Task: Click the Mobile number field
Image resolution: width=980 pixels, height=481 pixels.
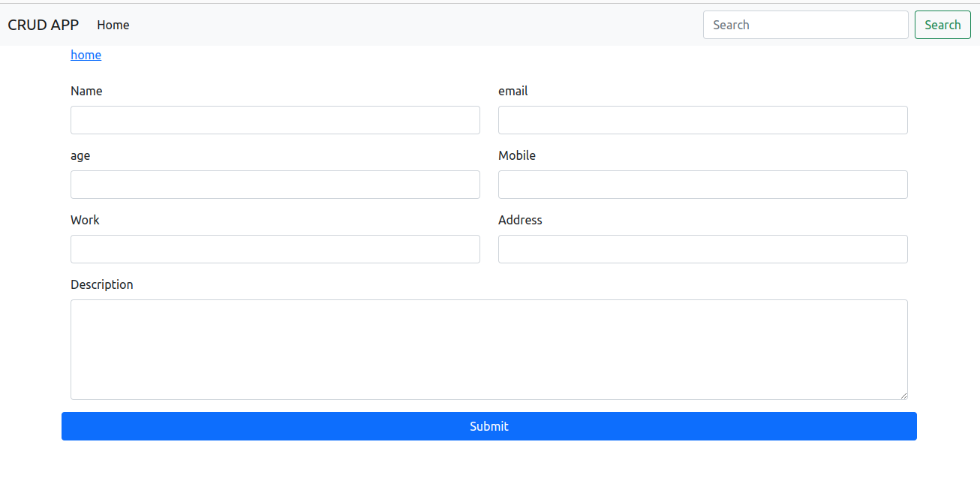Action: pyautogui.click(x=702, y=185)
